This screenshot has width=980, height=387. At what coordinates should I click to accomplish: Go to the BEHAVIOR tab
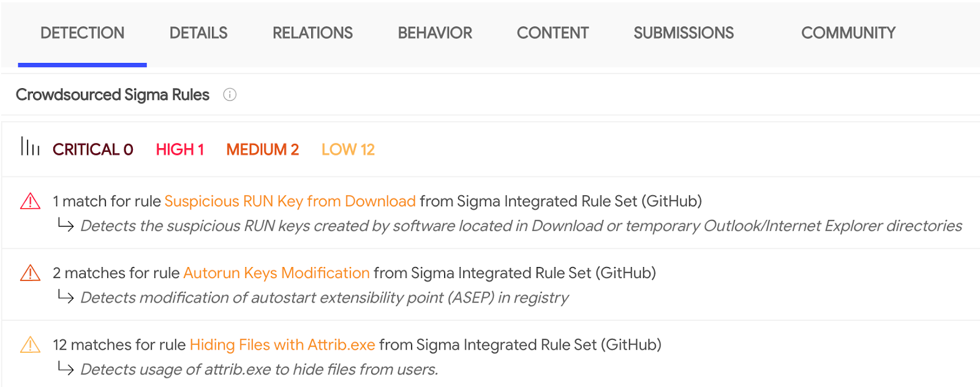click(435, 33)
